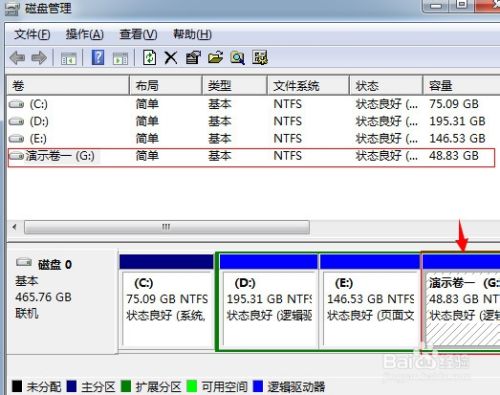The width and height of the screenshot is (500, 395).
Task: Click the open folder toolbar icon
Action: (215, 58)
